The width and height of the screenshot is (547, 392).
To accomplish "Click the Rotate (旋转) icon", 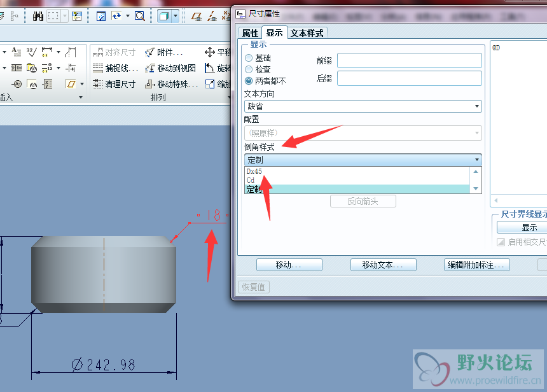I will point(209,67).
